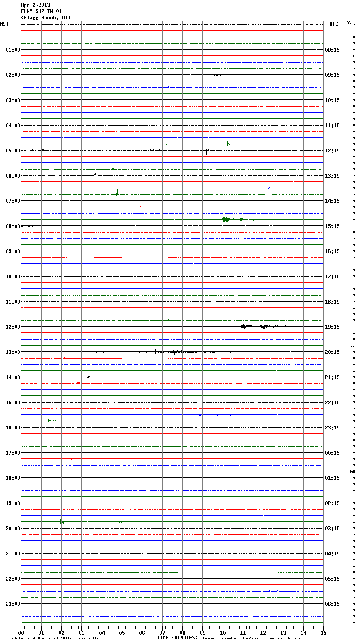This screenshot has height=644, width=357.
Task: Click minute "12" on the bottom axis
Action: pos(263,633)
